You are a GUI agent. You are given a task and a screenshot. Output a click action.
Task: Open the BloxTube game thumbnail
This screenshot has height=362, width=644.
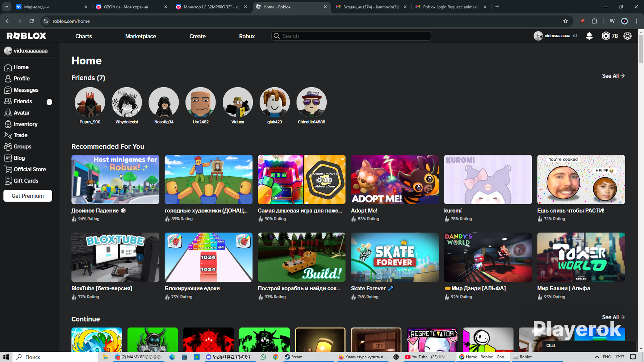click(115, 257)
